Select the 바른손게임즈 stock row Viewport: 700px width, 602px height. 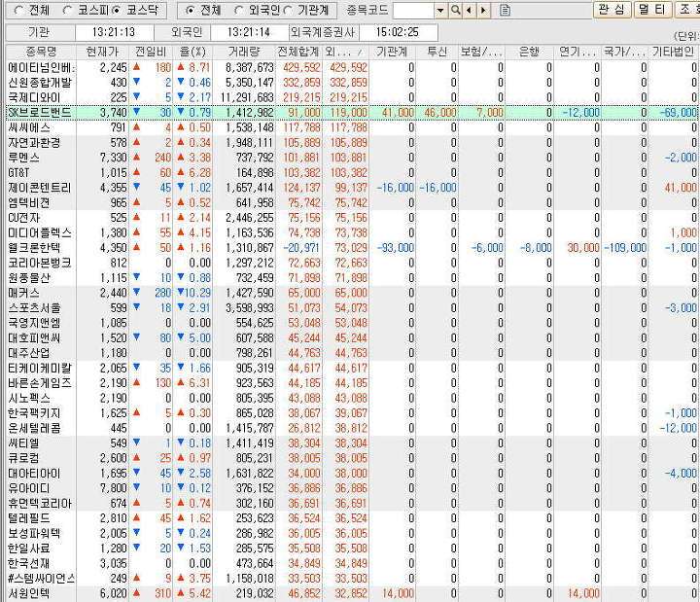coord(353,383)
